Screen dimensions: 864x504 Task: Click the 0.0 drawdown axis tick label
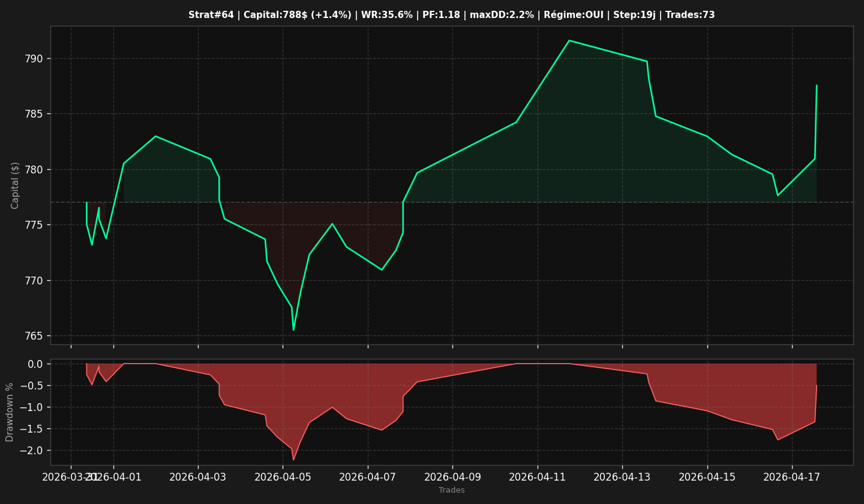pyautogui.click(x=35, y=364)
